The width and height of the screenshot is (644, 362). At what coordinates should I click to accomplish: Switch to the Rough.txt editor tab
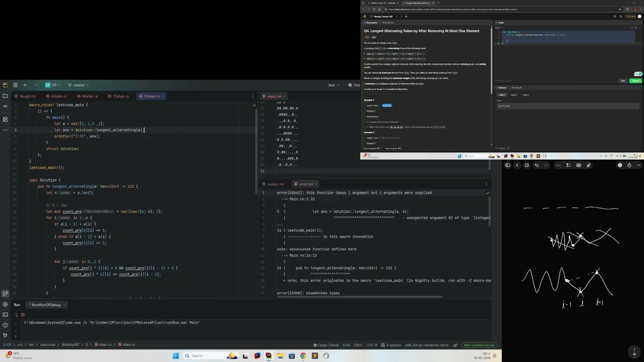26,96
